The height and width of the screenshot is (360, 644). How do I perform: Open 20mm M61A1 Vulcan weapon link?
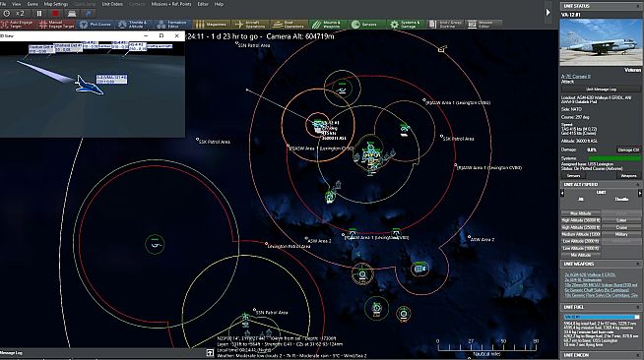click(x=601, y=285)
